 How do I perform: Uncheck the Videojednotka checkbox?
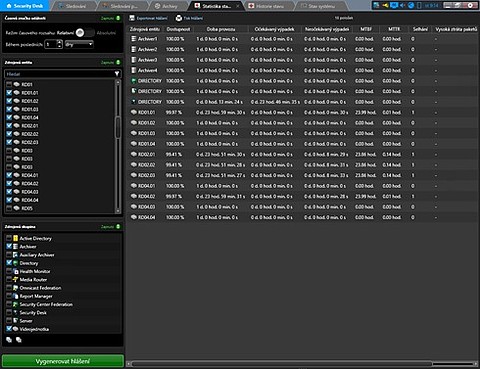point(9,329)
